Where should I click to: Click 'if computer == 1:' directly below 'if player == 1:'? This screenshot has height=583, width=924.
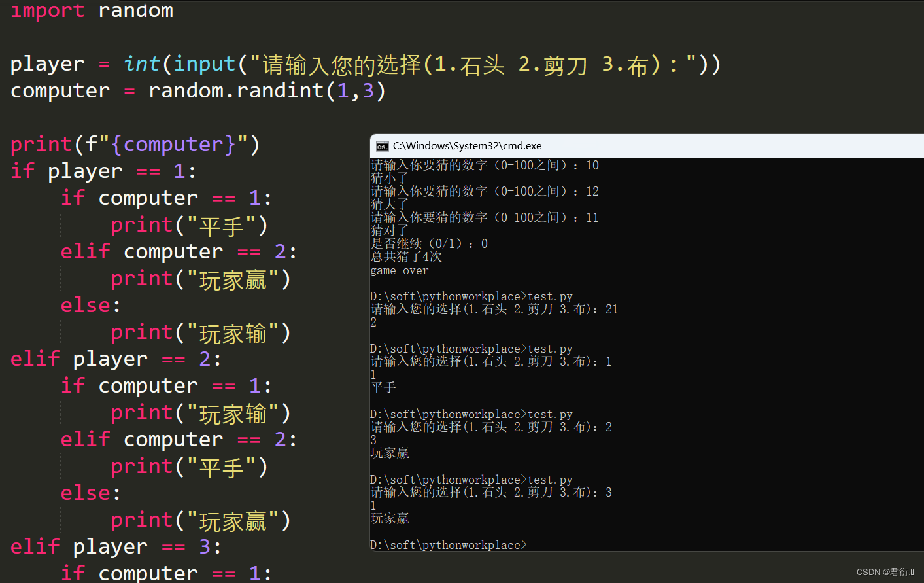coord(166,198)
